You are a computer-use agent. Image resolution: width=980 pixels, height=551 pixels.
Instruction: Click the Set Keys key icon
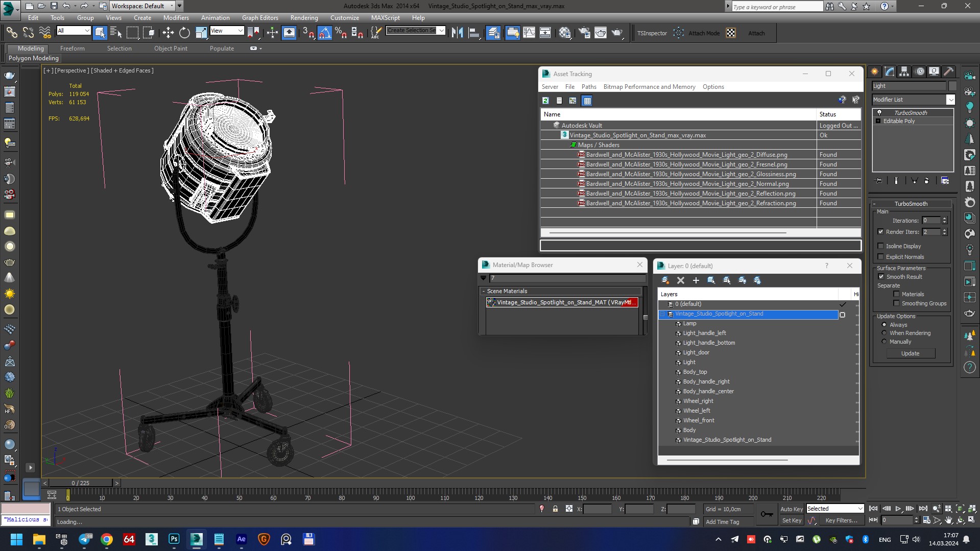click(x=767, y=514)
